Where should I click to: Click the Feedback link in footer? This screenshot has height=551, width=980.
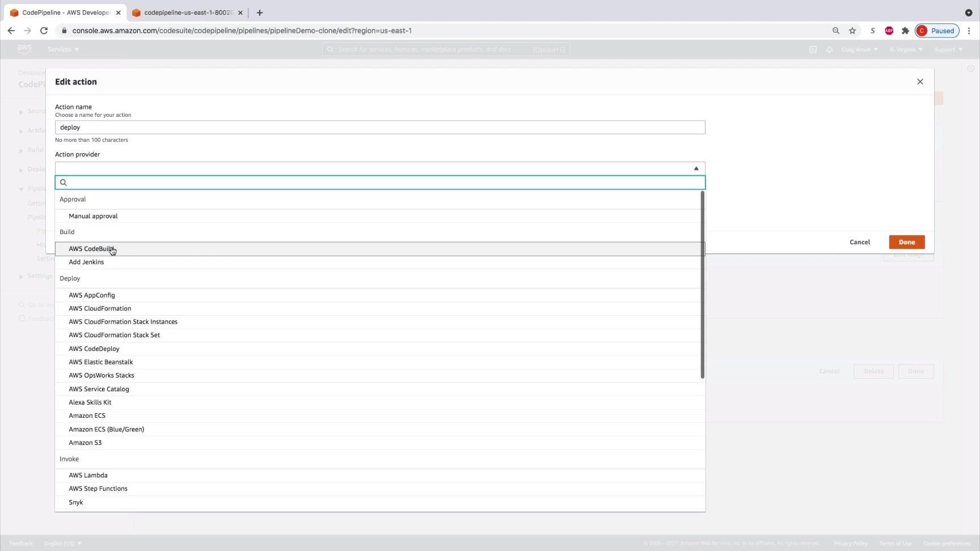[21, 543]
